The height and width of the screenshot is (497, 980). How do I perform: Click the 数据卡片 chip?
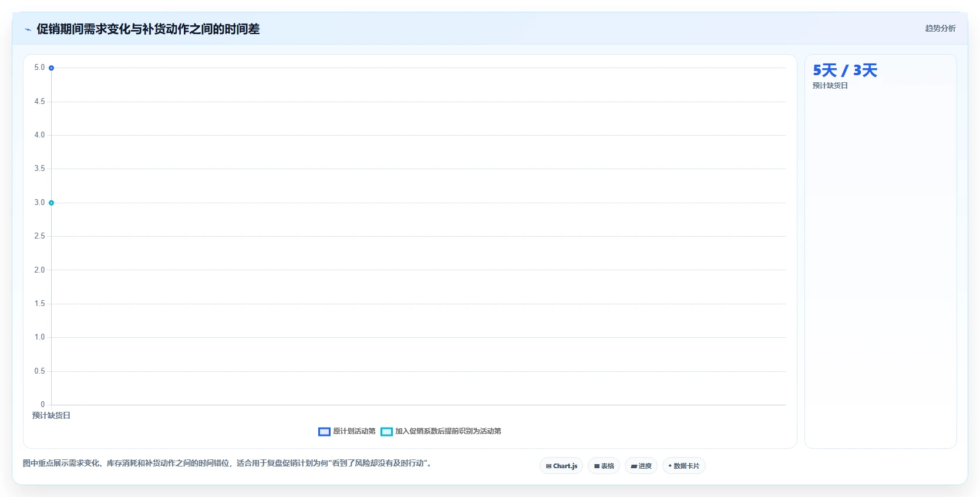[683, 466]
